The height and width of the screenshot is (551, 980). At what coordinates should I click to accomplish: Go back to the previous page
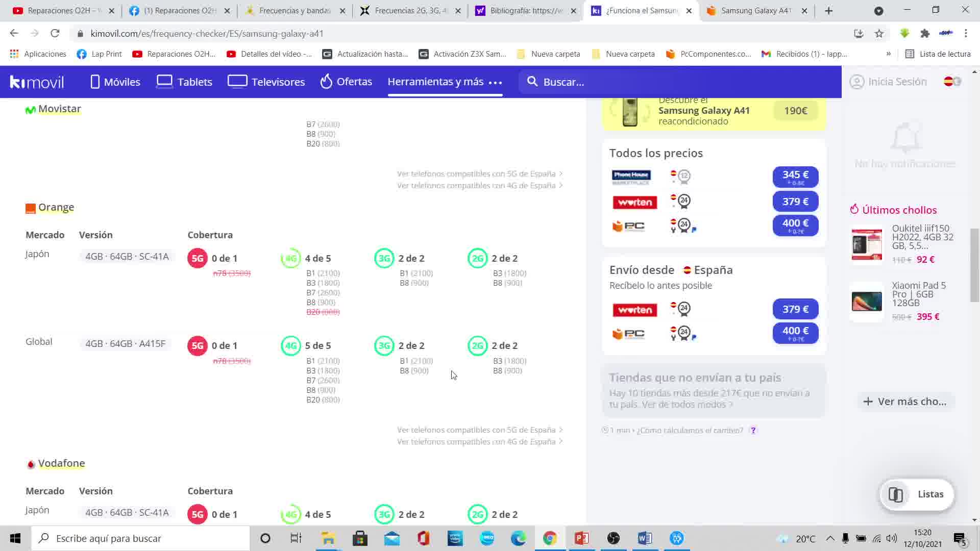pos(14,34)
